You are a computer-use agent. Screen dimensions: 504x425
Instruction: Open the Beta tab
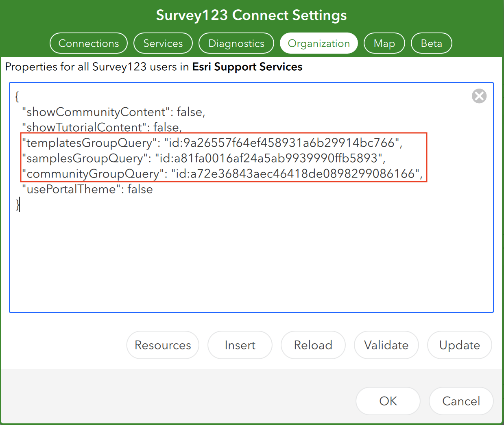432,43
